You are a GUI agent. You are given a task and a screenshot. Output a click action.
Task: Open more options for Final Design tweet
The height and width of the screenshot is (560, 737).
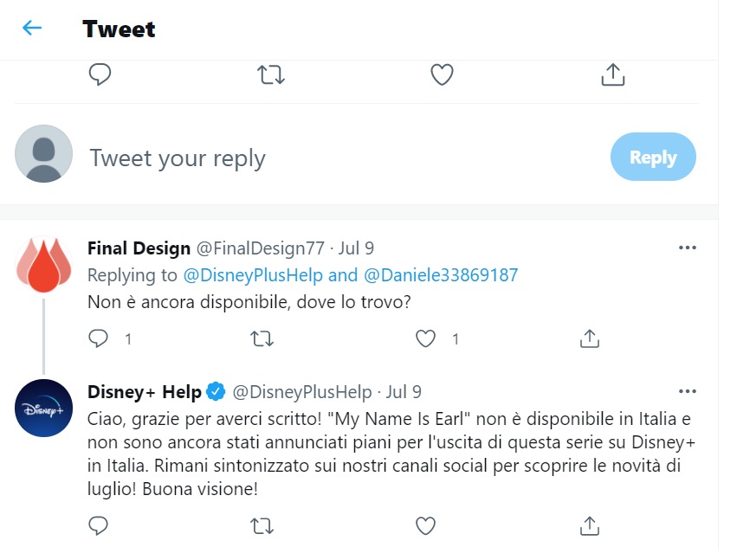[687, 248]
